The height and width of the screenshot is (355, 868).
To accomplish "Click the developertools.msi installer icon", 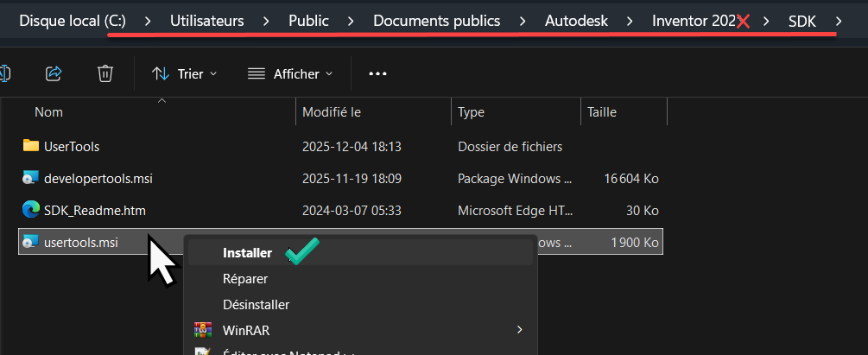I will [31, 178].
